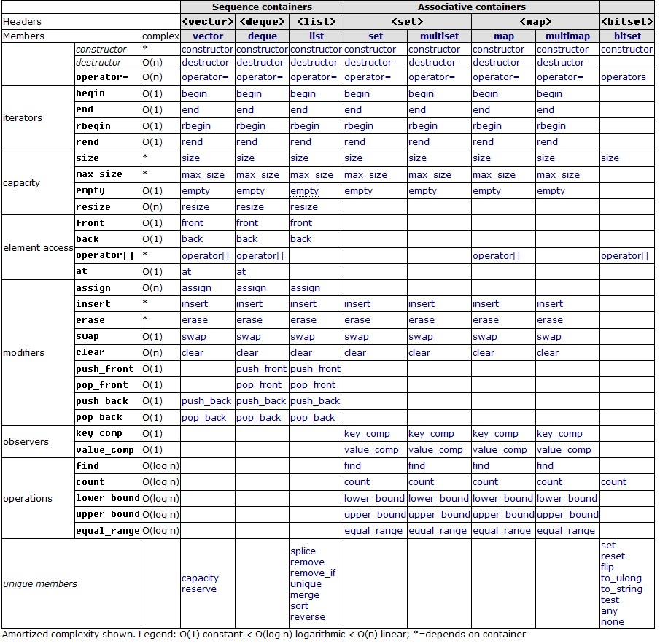Open the destructor link in set column

click(368, 63)
